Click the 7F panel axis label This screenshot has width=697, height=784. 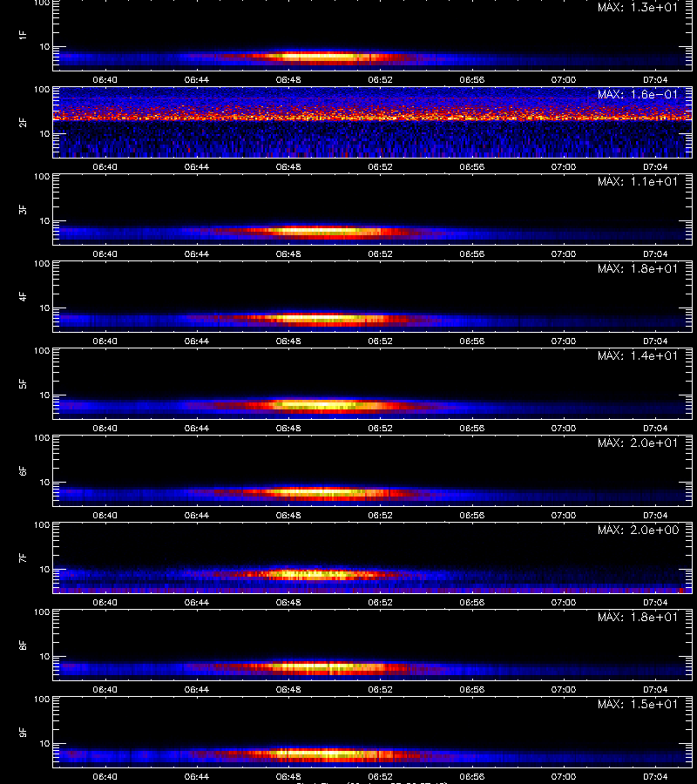coord(23,558)
